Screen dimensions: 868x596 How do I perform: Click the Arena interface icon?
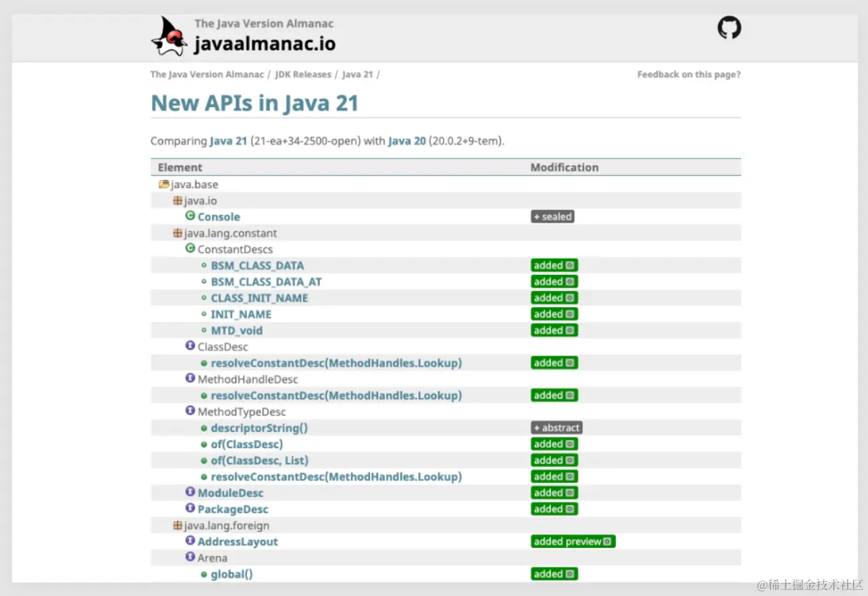[x=190, y=557]
